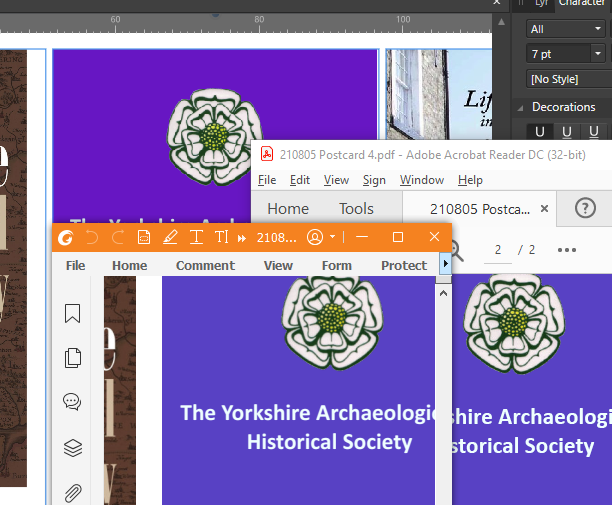Image resolution: width=612 pixels, height=505 pixels.
Task: Open Help menu in Acrobat Reader
Action: (470, 180)
